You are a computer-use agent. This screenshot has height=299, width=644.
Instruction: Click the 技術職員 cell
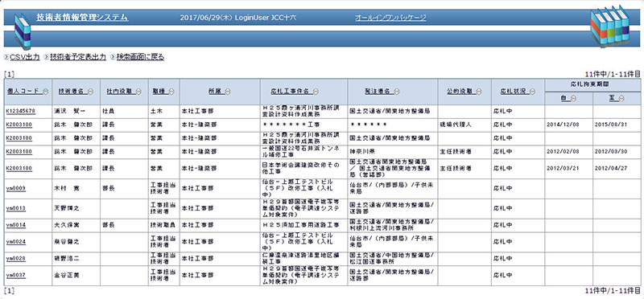[x=164, y=225]
